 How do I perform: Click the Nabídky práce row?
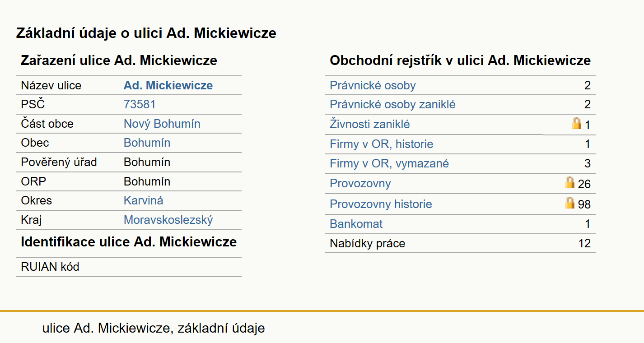click(x=460, y=244)
